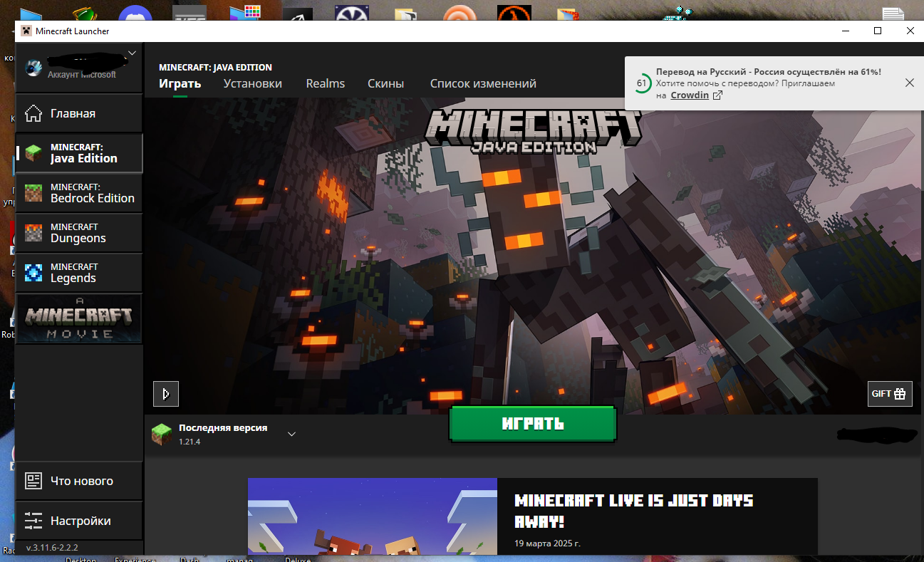Open the GIFT button

pyautogui.click(x=890, y=394)
